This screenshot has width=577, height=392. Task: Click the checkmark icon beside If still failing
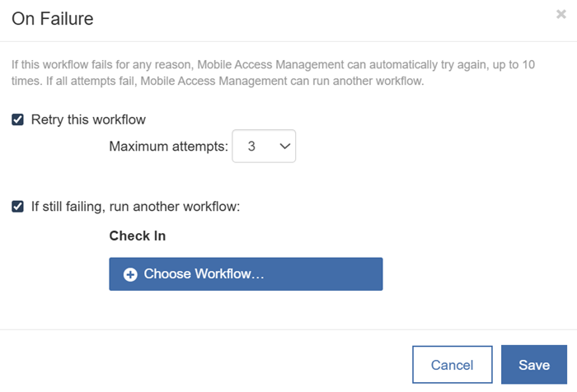point(17,207)
